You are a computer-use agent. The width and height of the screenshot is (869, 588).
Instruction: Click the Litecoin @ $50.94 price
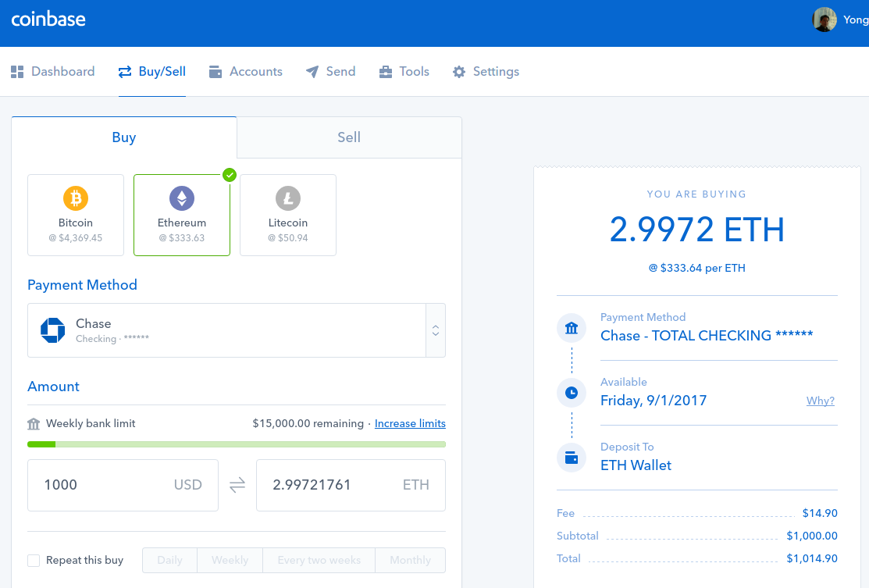tap(288, 237)
